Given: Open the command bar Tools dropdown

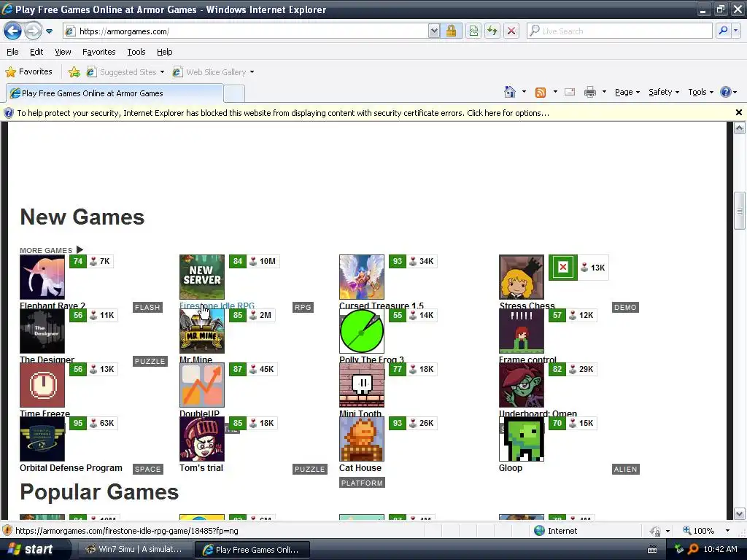Looking at the screenshot, I should [x=701, y=93].
